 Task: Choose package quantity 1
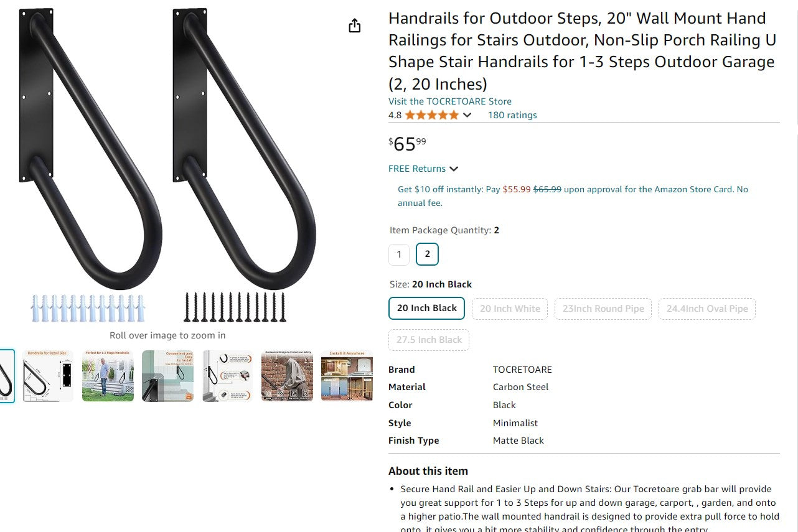(399, 254)
